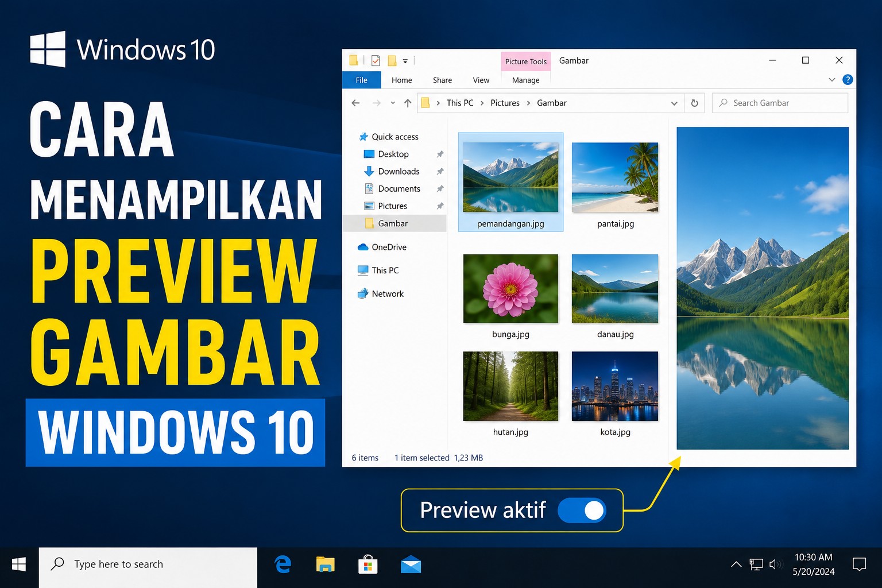Open the Windows Start menu
882x588 pixels.
point(19,564)
